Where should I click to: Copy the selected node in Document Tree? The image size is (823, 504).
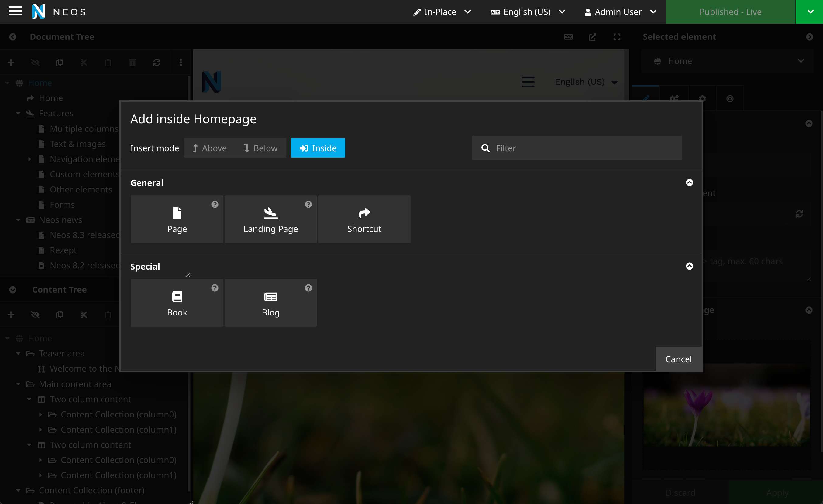[x=60, y=62]
